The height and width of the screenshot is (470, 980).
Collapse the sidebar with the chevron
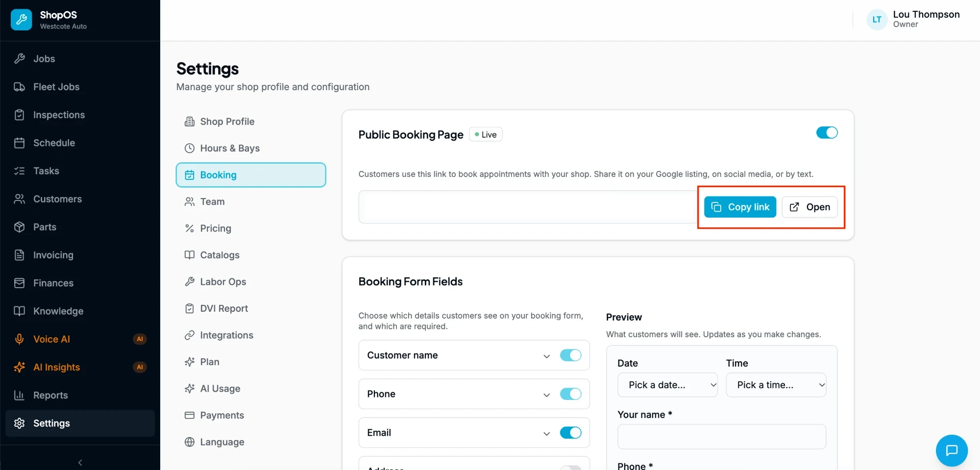pos(80,463)
